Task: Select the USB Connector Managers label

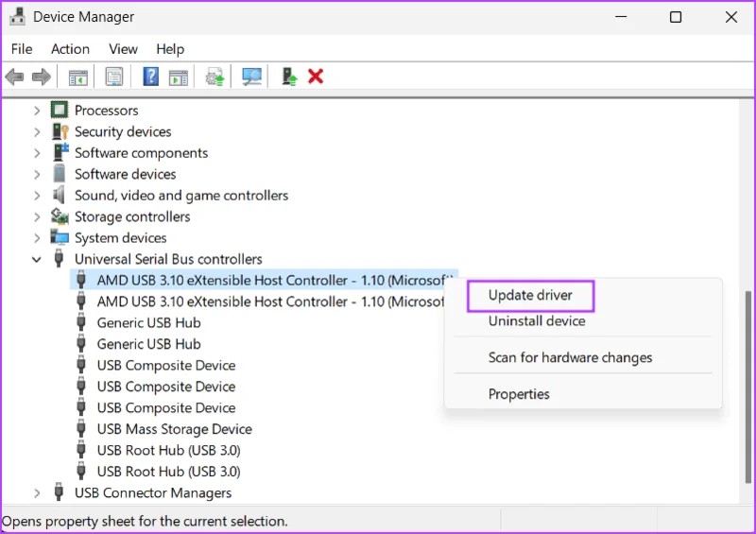Action: click(152, 492)
